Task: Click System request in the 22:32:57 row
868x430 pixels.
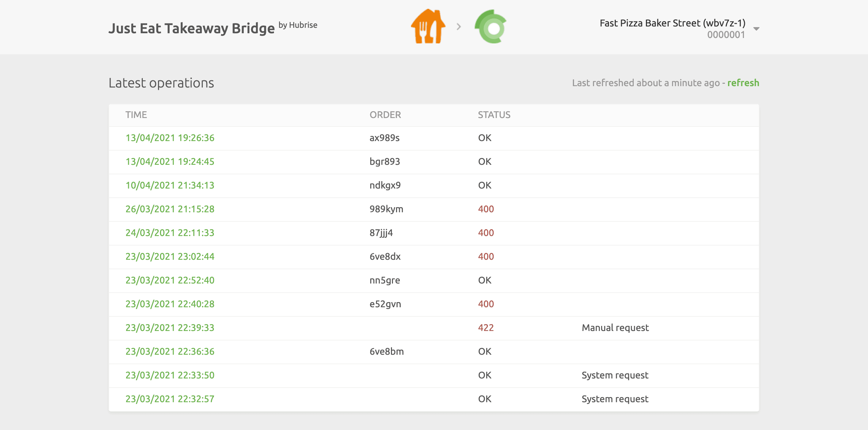Action: click(x=615, y=399)
